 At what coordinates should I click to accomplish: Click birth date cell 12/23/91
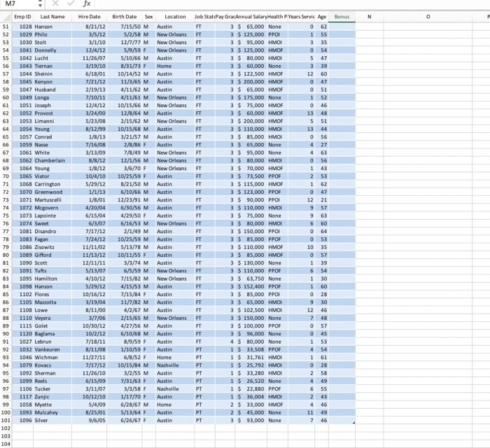125,200
